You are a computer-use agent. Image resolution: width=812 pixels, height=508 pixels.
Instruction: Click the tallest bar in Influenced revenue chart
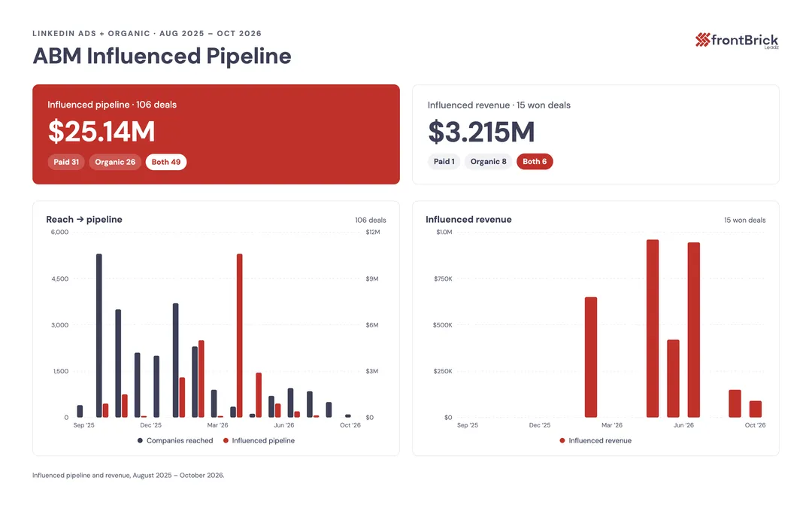coord(653,328)
